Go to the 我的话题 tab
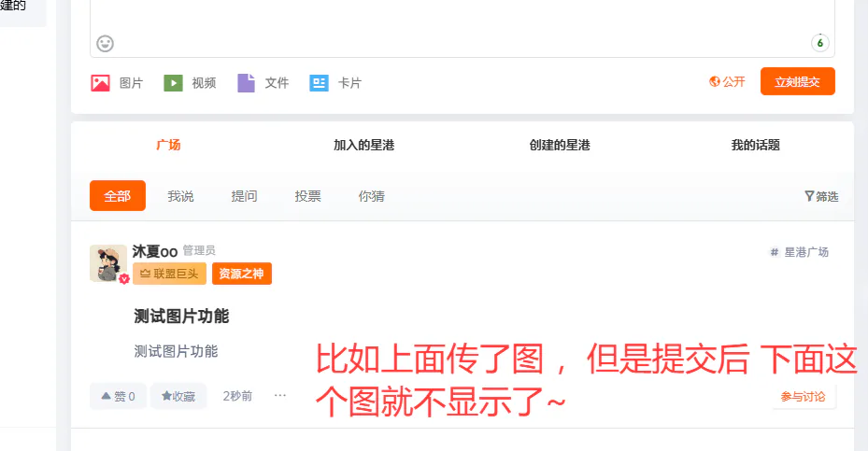 pyautogui.click(x=756, y=145)
